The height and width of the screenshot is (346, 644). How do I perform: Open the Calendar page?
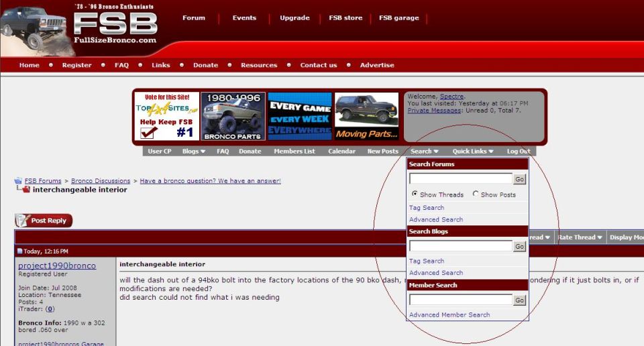point(341,151)
